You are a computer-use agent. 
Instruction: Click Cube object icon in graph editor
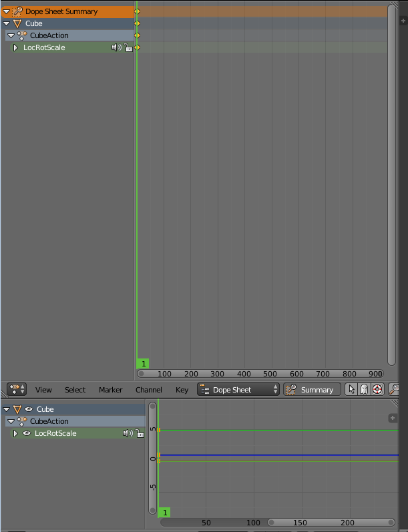point(17,410)
